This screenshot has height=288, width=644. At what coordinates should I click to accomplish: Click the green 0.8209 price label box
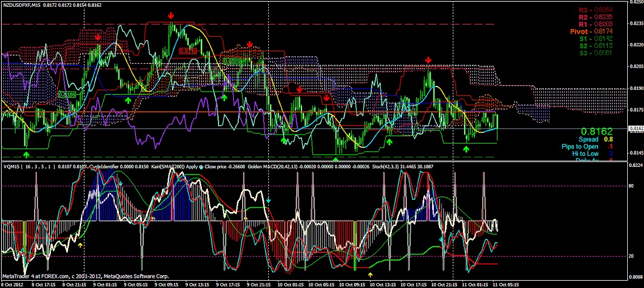tap(231, 60)
